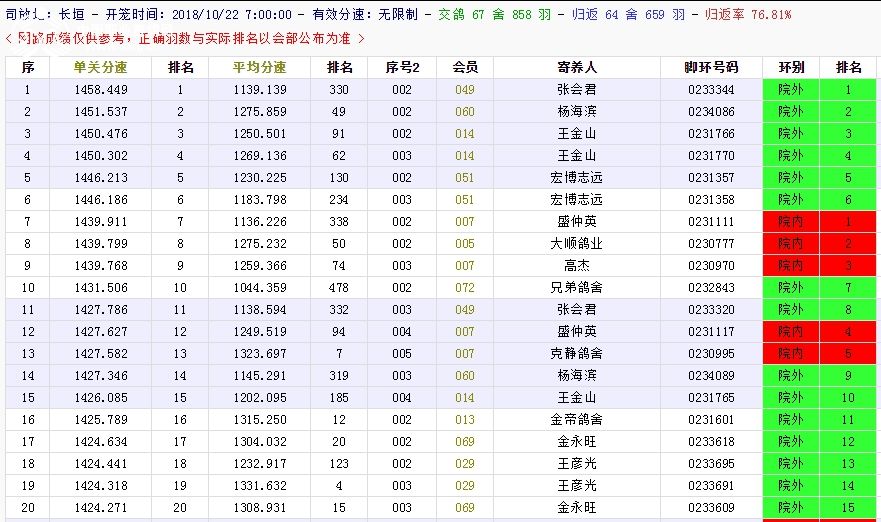Select ring number 0233344
Image resolution: width=881 pixels, height=522 pixels.
tap(711, 90)
